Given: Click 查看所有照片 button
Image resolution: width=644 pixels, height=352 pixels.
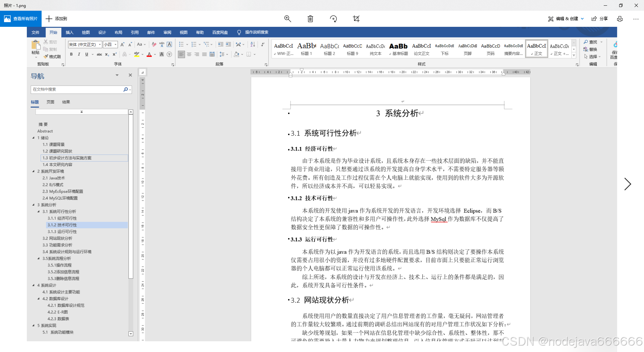Looking at the screenshot, I should (x=21, y=19).
